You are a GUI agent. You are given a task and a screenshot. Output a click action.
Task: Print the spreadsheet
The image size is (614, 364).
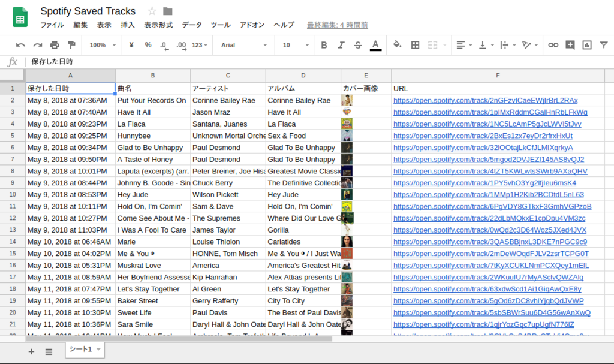(55, 45)
